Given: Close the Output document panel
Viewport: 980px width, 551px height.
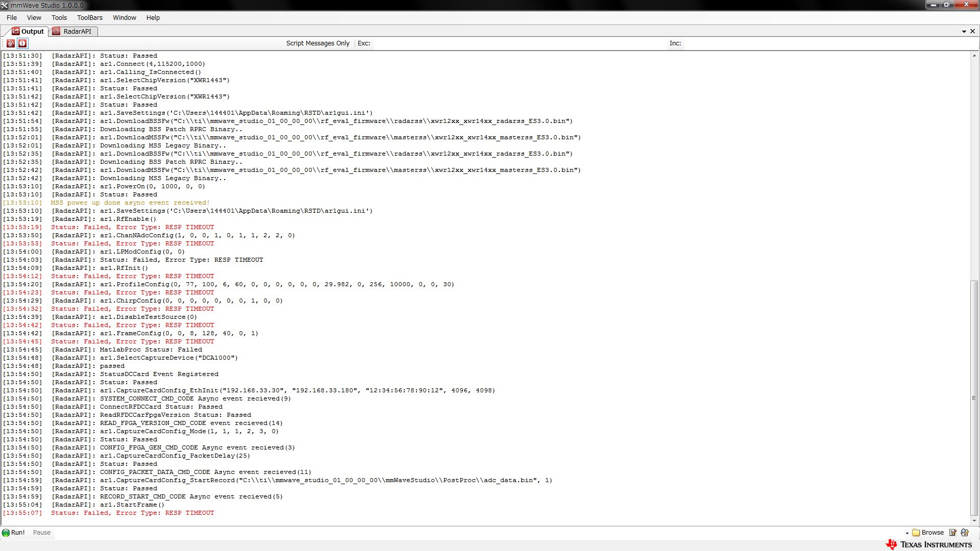Looking at the screenshot, I should point(972,31).
